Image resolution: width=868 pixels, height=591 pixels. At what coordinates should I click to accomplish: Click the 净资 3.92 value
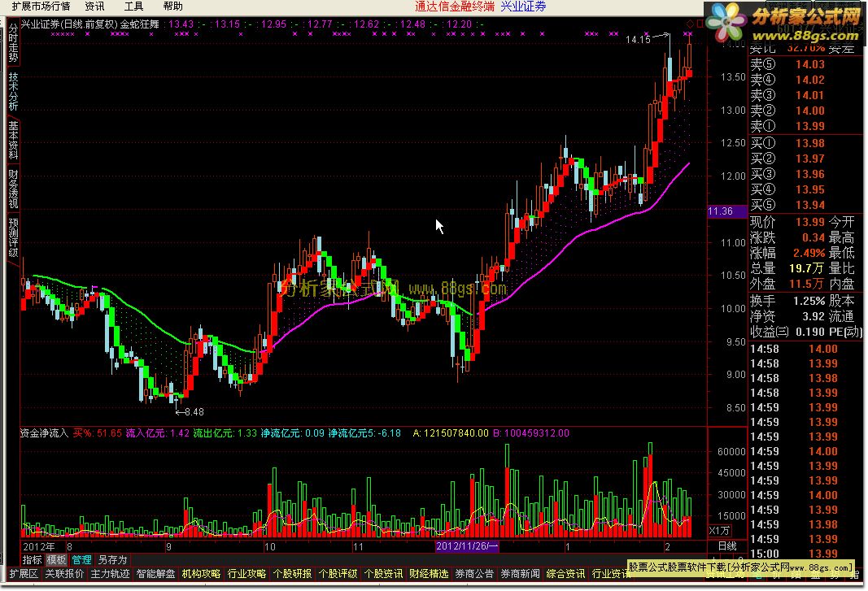813,316
